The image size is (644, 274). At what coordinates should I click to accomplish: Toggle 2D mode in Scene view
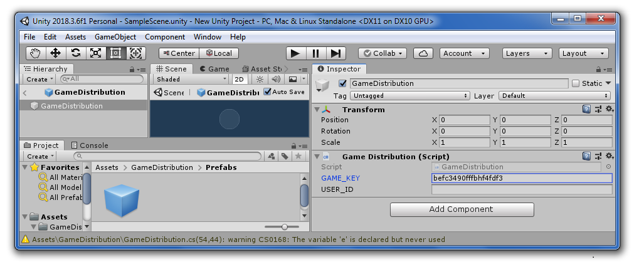click(239, 79)
